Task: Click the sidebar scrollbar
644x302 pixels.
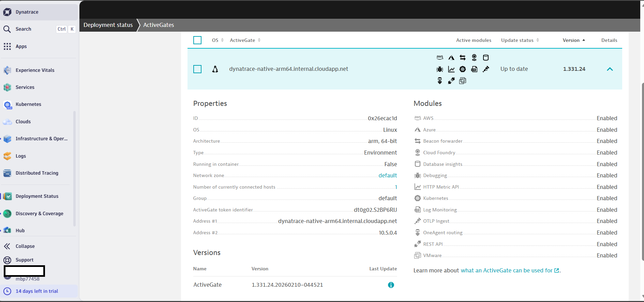Action: click(74, 169)
